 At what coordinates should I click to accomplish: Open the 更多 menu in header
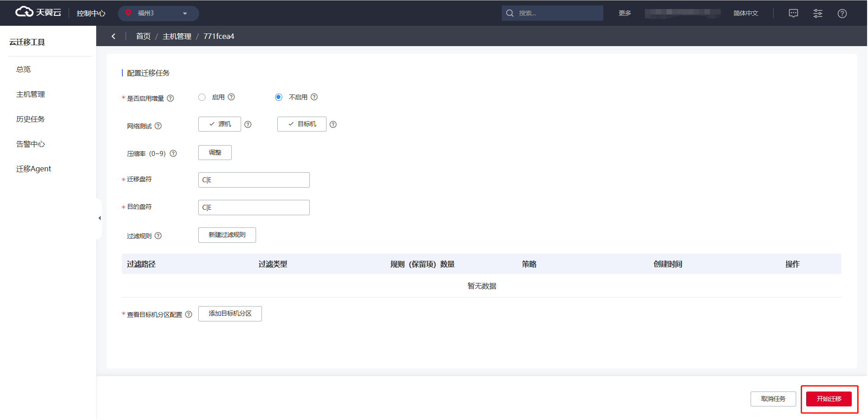[625, 13]
